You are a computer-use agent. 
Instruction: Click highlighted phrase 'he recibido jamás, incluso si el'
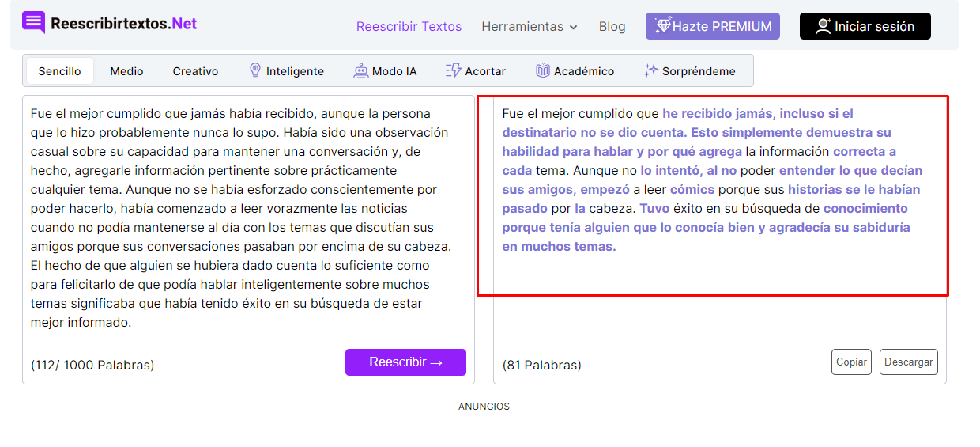[758, 113]
